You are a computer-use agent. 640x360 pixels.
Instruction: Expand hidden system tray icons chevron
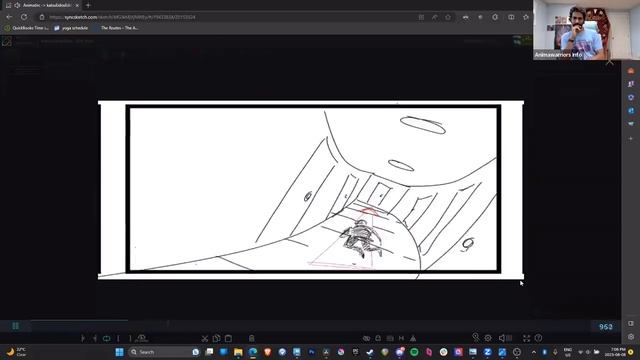click(534, 352)
